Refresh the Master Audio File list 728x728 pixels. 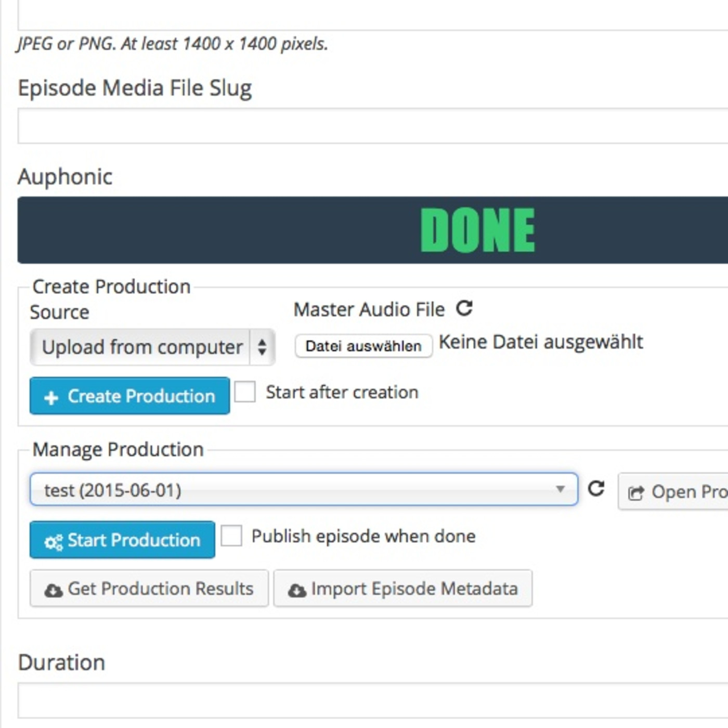pos(464,308)
